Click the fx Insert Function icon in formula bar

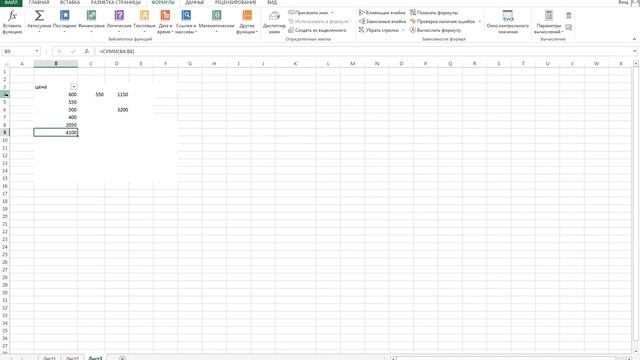[x=87, y=51]
